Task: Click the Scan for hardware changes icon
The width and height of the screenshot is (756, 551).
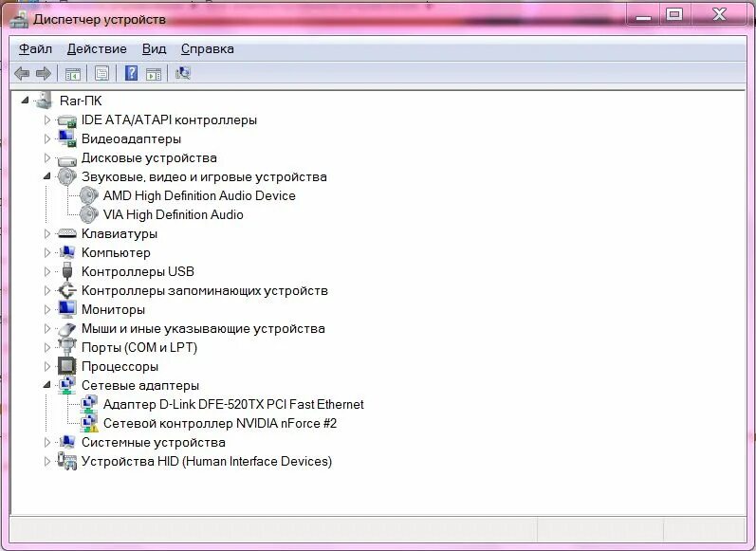Action: pyautogui.click(x=183, y=73)
